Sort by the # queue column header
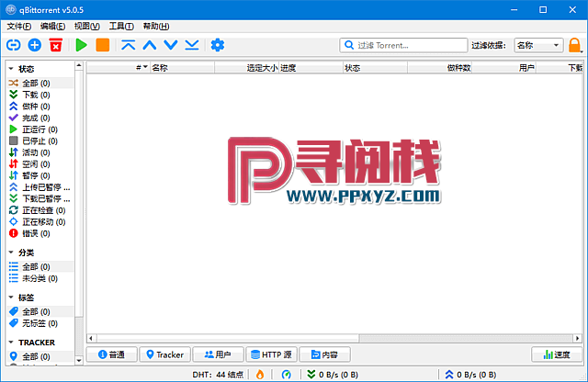This screenshot has height=382, width=588. click(119, 68)
